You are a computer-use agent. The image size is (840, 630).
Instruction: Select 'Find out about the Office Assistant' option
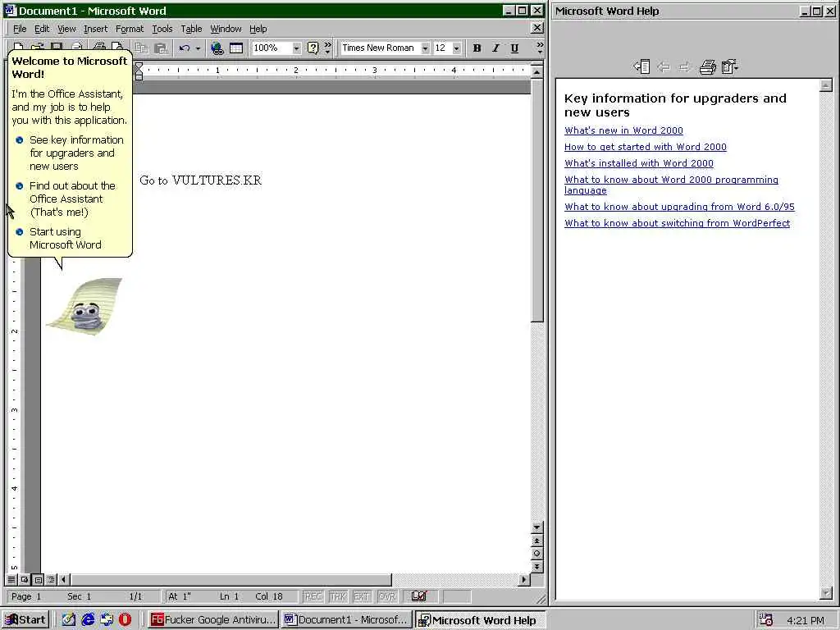[x=66, y=199]
